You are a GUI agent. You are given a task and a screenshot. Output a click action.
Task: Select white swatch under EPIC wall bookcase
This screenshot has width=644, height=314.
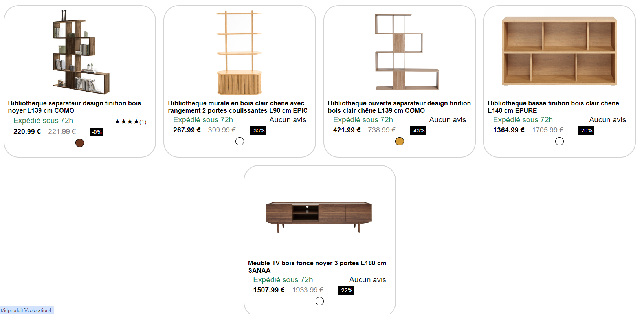(240, 141)
